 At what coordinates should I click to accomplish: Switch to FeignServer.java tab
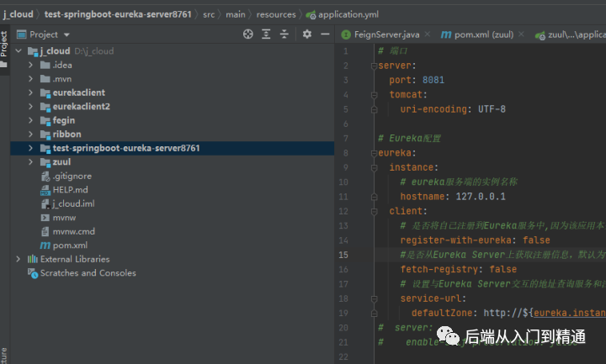386,34
